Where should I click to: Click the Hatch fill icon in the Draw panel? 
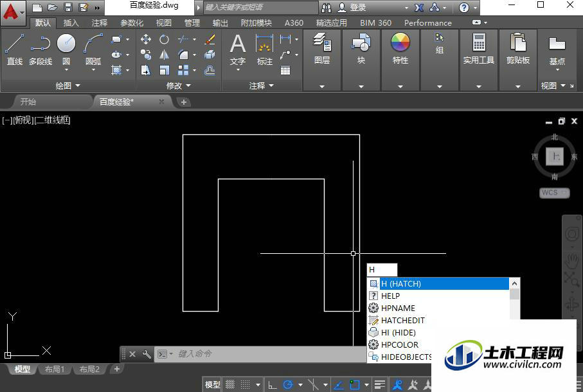(116, 70)
